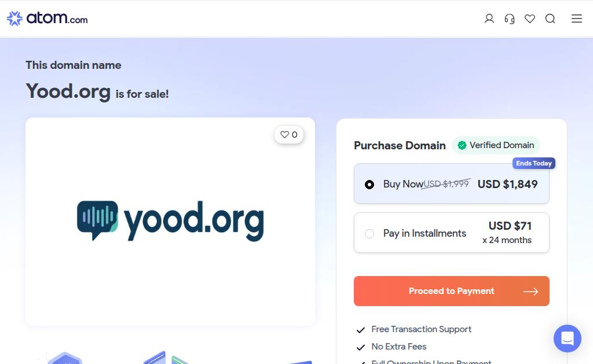Click the USD $1,849 price
This screenshot has height=364, width=593.
507,184
